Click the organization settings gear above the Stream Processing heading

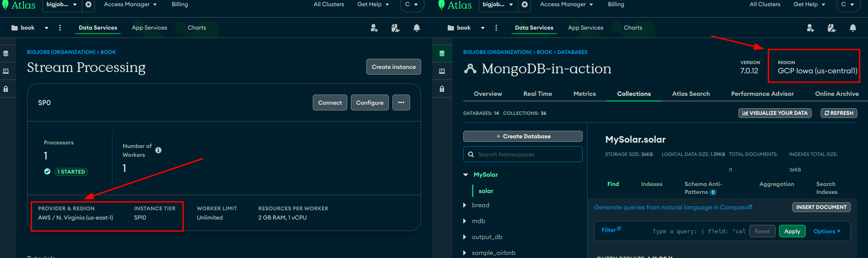coord(88,4)
